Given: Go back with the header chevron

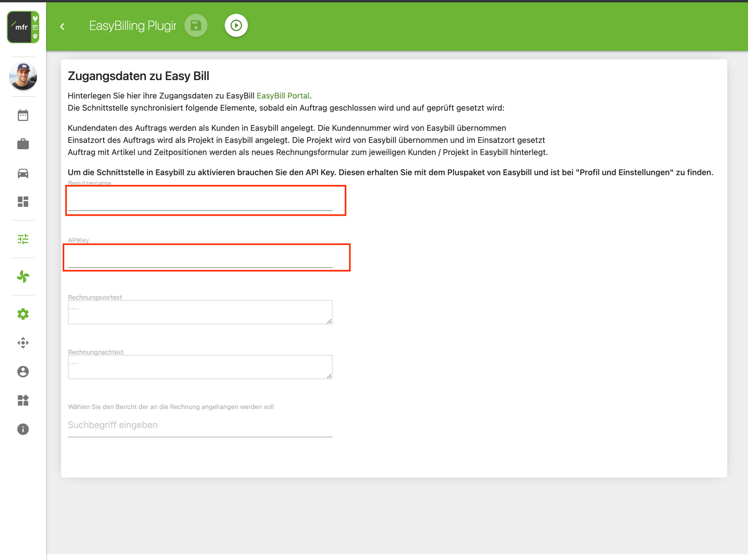Looking at the screenshot, I should 62,26.
